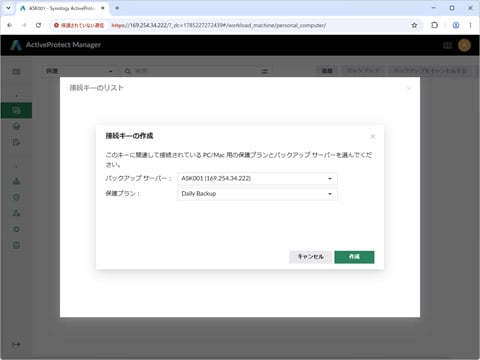Go back with the browser back arrow

(10, 25)
